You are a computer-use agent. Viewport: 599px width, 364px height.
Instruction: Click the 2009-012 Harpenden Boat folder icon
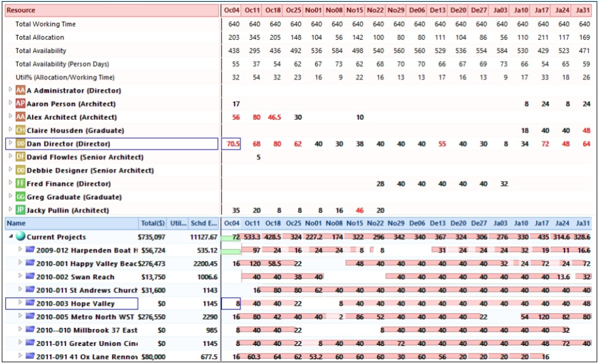(x=30, y=249)
